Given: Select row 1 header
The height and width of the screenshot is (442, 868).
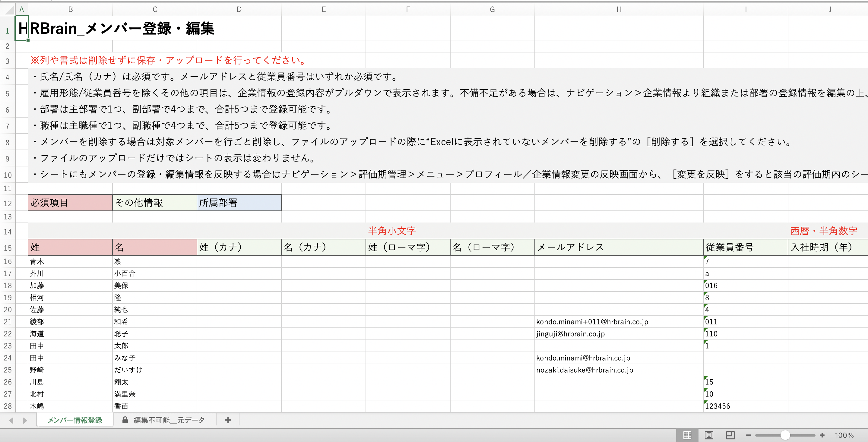Looking at the screenshot, I should click(8, 28).
